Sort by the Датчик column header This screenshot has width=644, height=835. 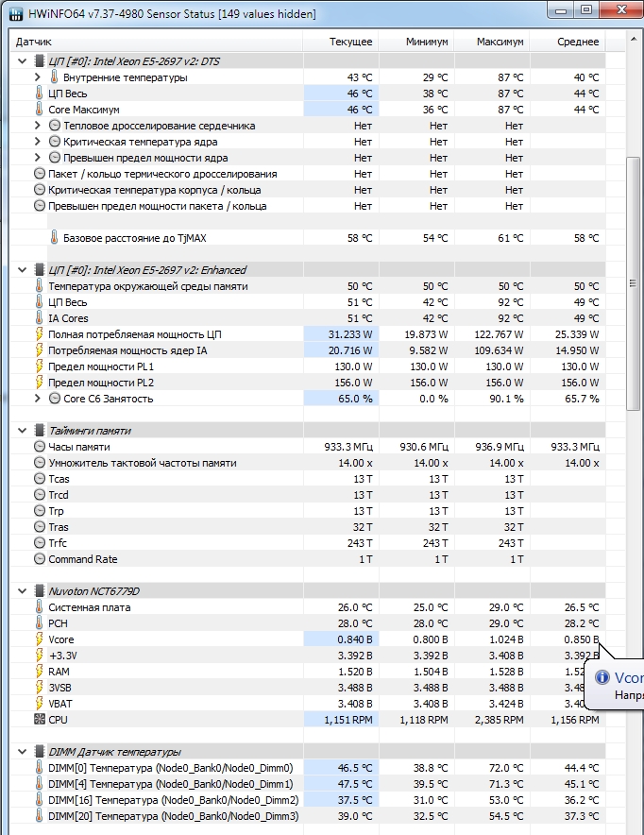coord(156,42)
